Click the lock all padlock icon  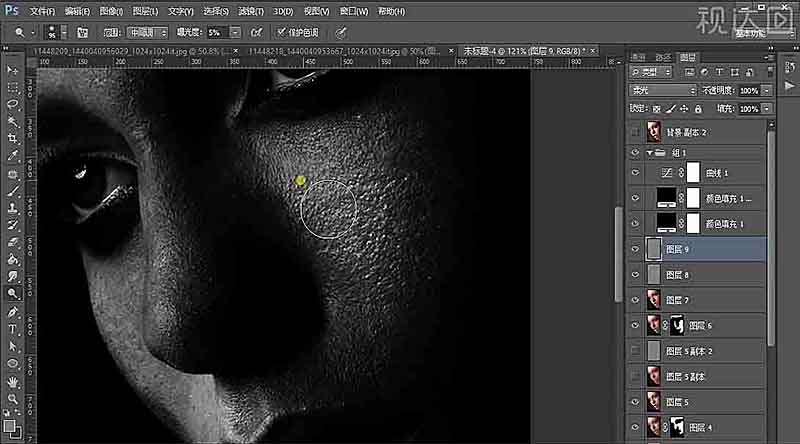[698, 109]
